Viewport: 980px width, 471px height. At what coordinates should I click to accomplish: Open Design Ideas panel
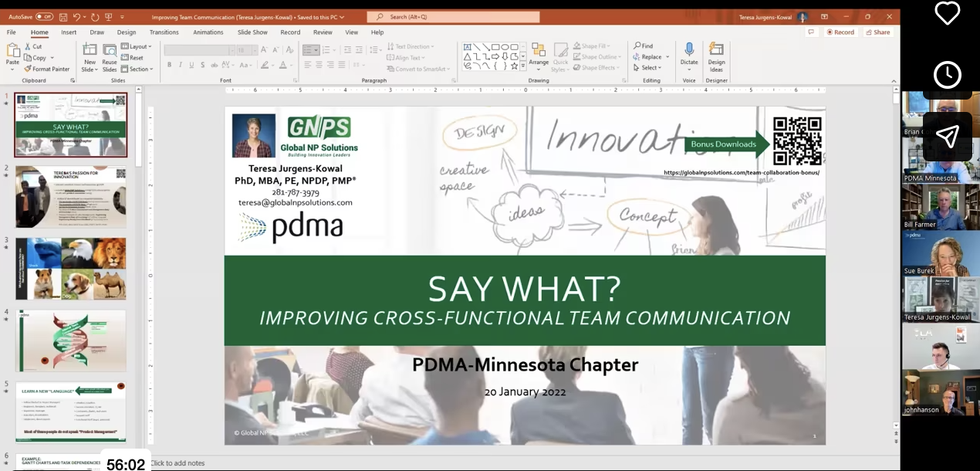pos(715,54)
